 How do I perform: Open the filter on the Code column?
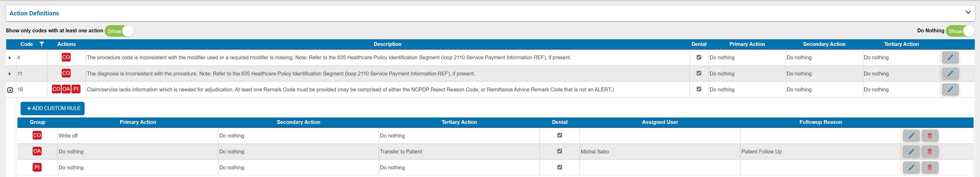(42, 44)
